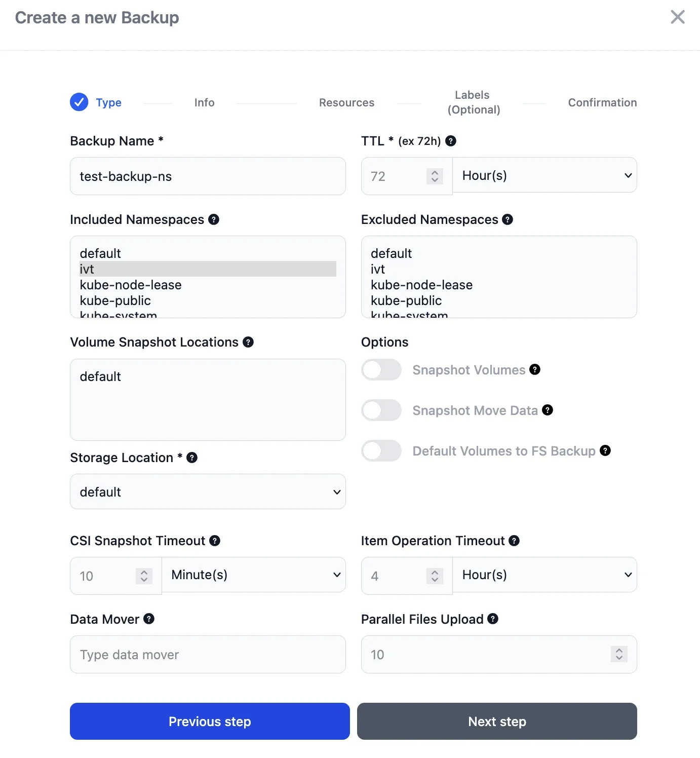Screen dimensions: 700x758
Task: Open the Storage Location dropdown
Action: point(208,491)
